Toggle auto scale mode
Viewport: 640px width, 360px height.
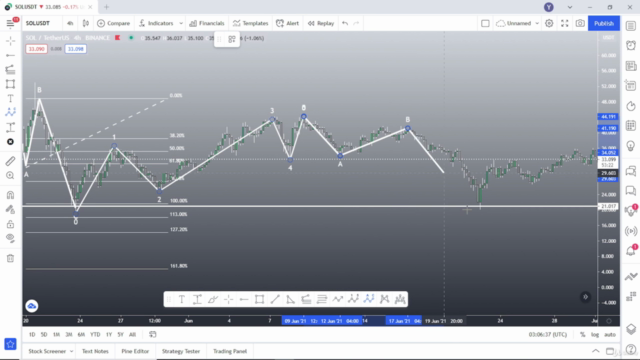tap(610, 334)
